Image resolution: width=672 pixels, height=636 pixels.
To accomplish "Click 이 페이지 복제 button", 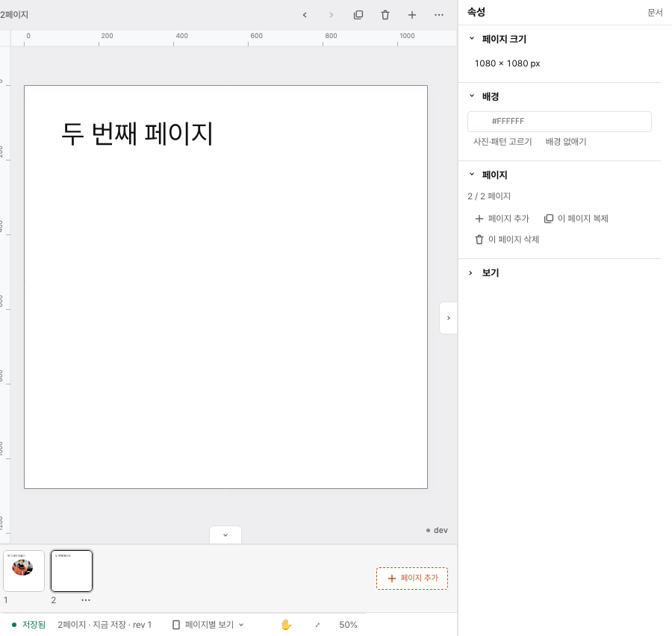I will (576, 219).
